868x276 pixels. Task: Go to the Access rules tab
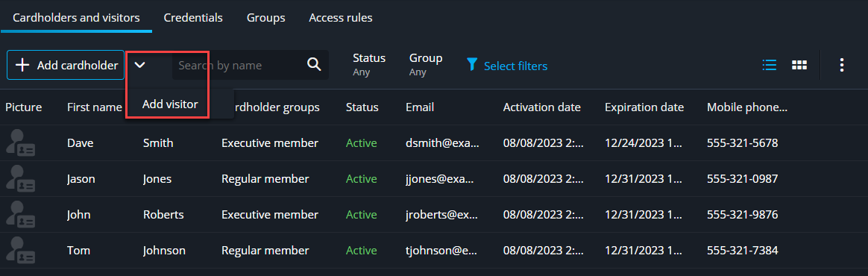point(341,18)
